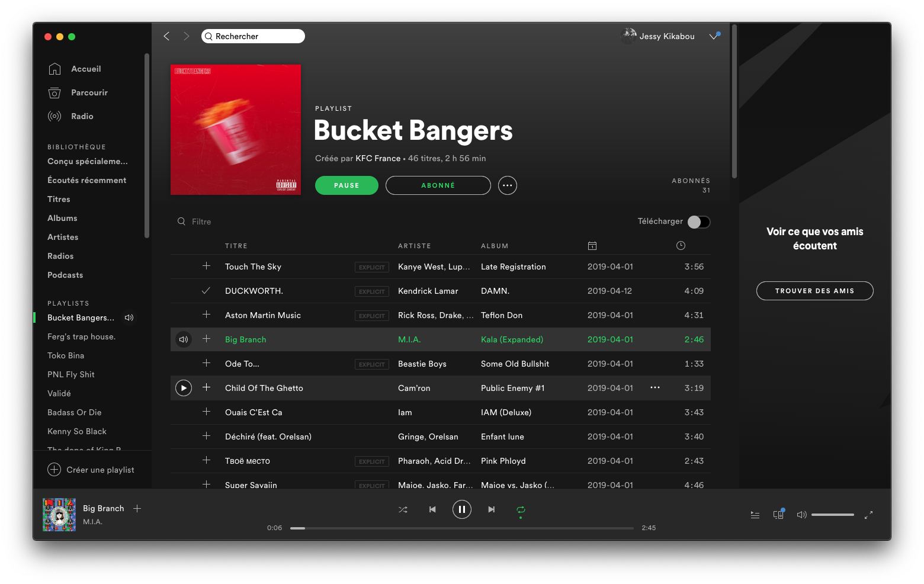Viewport: 924px width, 584px height.
Task: Open more options for Child Of The Ghetto
Action: pyautogui.click(x=654, y=387)
